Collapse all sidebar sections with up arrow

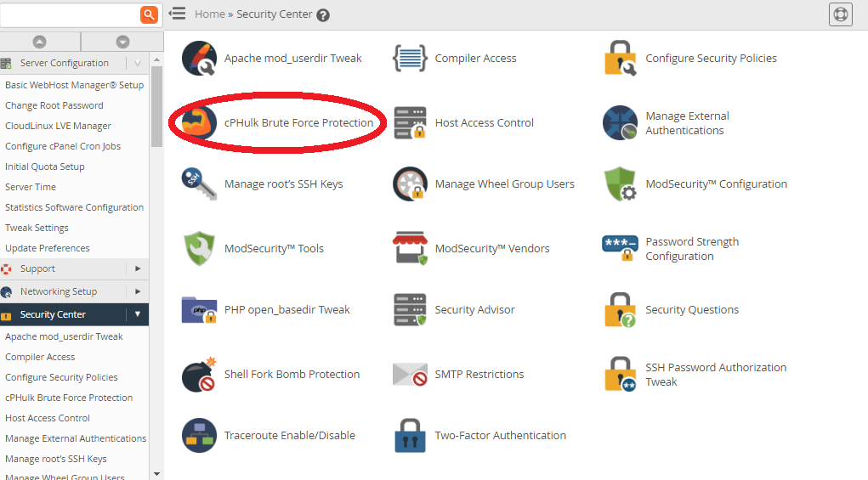40,42
